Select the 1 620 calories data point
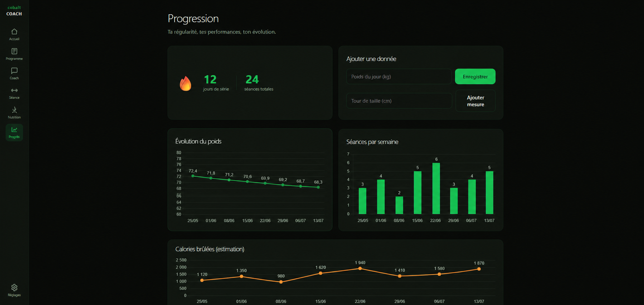The height and width of the screenshot is (305, 644). [321, 273]
